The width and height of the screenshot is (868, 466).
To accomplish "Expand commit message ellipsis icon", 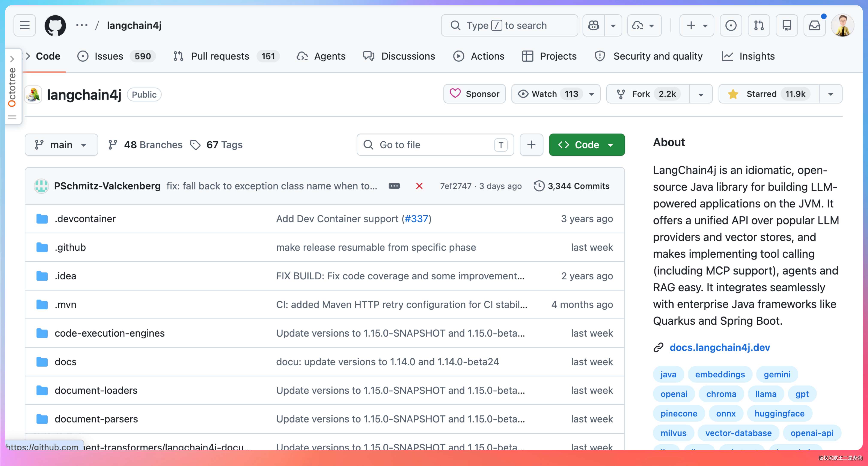I will click(x=394, y=186).
